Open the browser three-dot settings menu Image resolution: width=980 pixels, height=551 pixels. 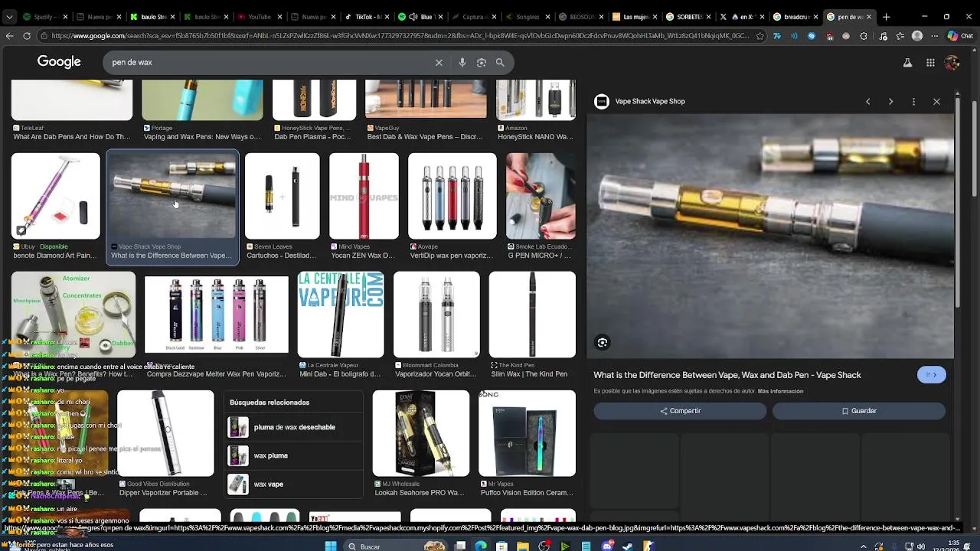coord(933,36)
